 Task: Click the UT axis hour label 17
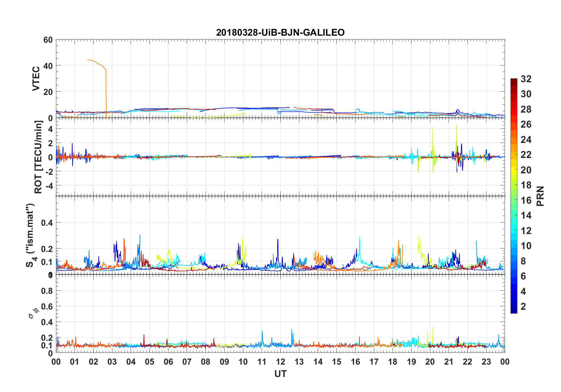(x=374, y=362)
